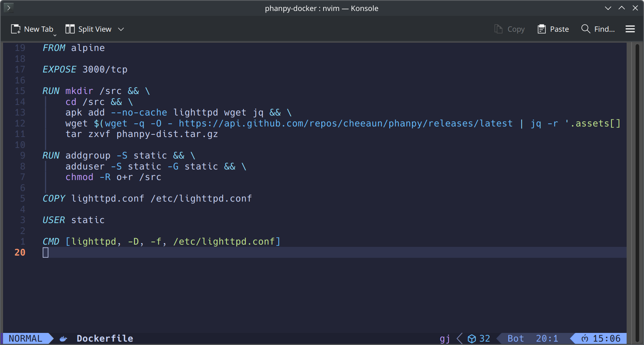Click phanpy-dist.tar.gz filename

(167, 134)
